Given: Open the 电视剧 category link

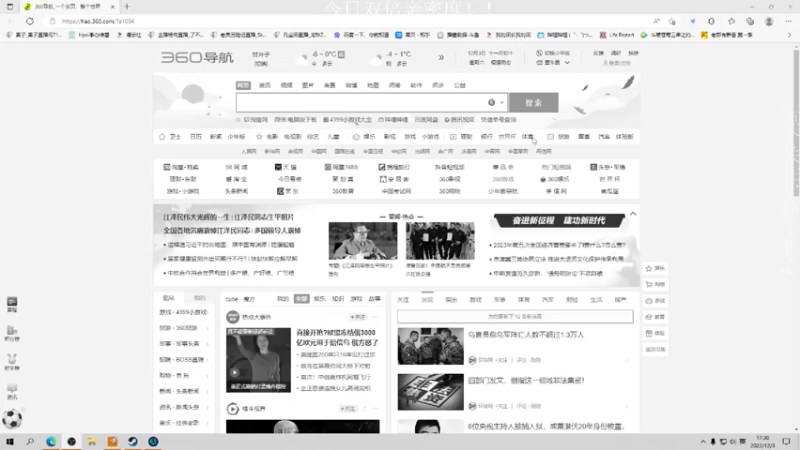Looking at the screenshot, I should point(292,137).
